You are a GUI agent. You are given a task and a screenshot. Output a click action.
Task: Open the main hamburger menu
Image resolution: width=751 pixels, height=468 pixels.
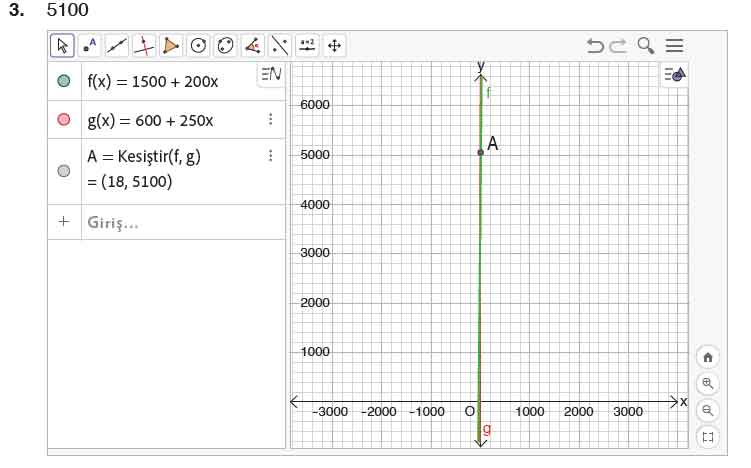675,45
